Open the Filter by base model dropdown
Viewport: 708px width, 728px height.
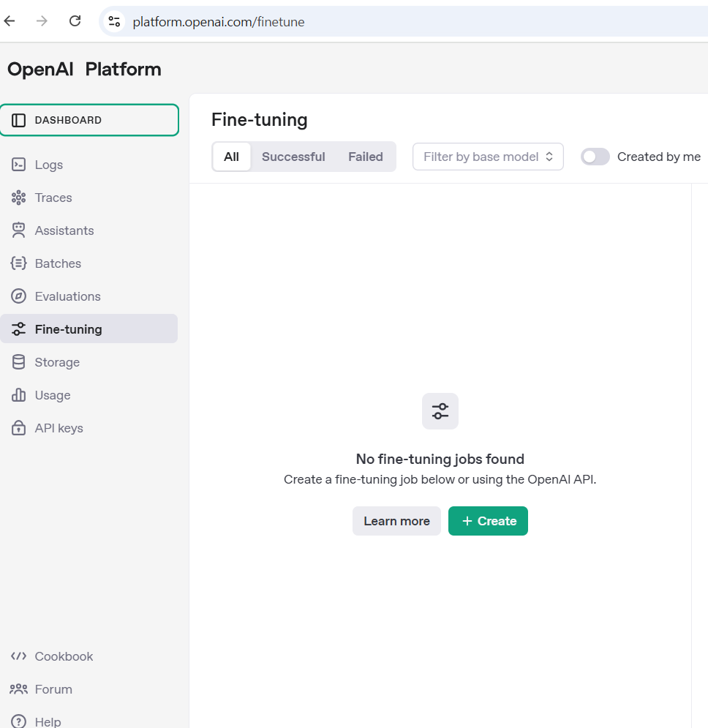click(x=488, y=157)
